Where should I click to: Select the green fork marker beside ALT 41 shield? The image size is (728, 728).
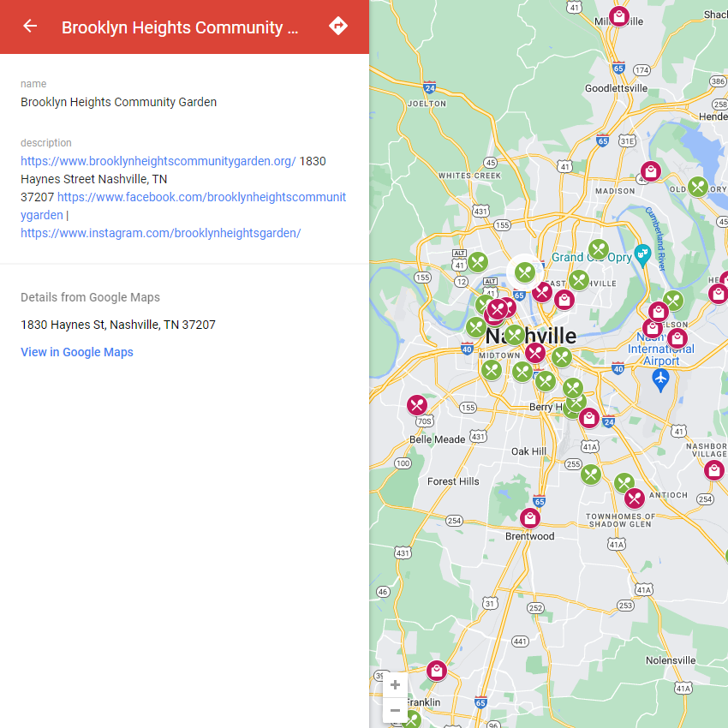(x=478, y=262)
